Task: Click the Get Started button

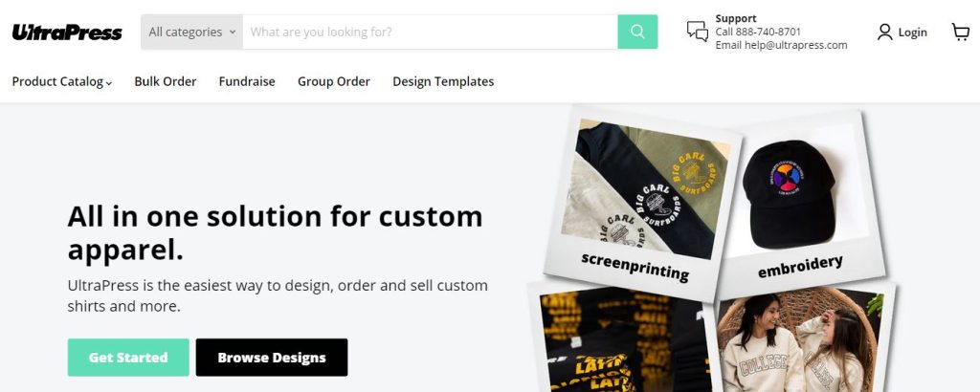Action: point(128,357)
